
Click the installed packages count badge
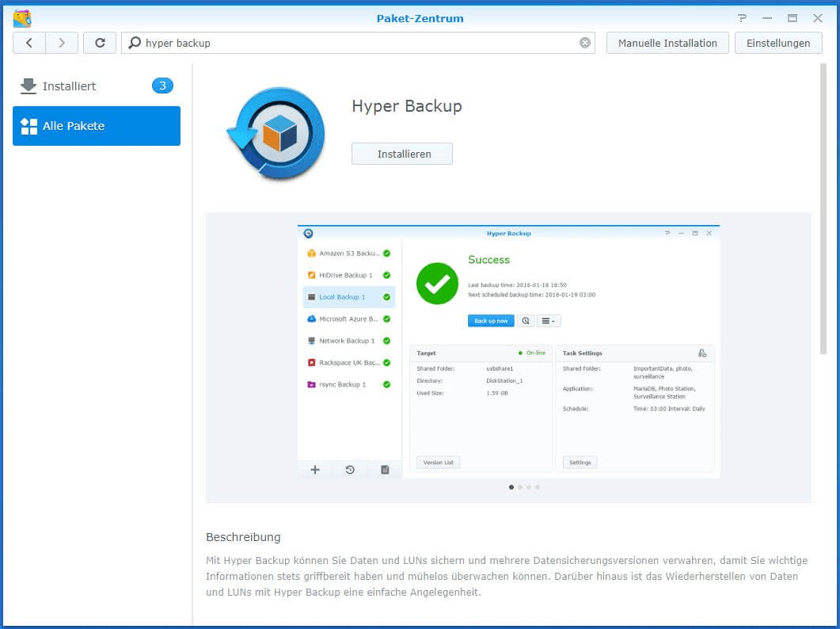(x=162, y=86)
